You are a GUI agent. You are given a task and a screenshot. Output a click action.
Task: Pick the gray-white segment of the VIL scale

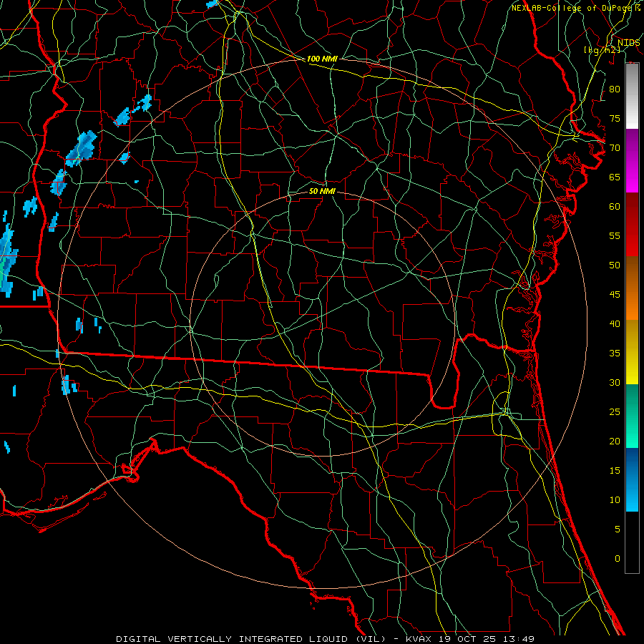coord(632,96)
